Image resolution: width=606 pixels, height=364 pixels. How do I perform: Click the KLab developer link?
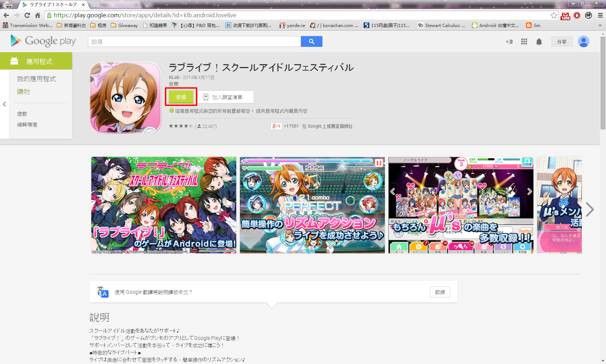tap(174, 77)
